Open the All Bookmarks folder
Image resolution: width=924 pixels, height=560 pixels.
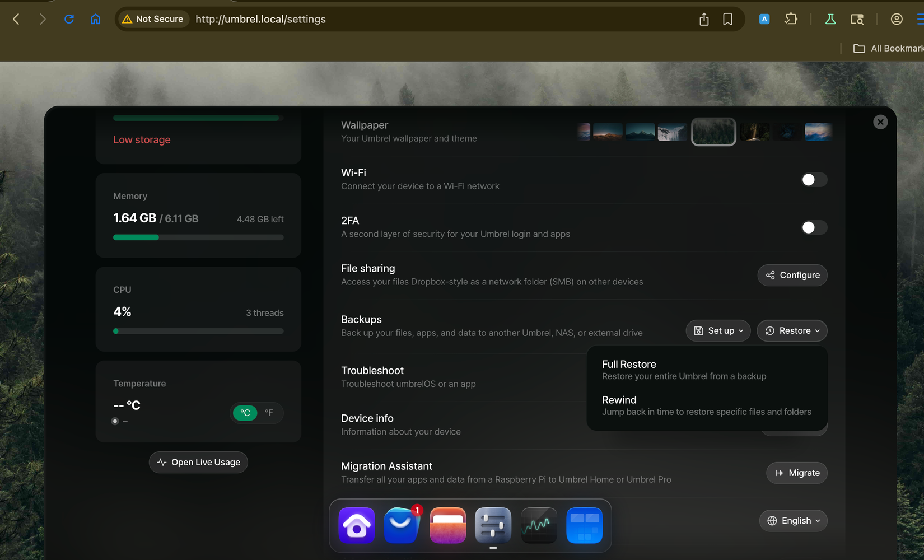coord(888,48)
